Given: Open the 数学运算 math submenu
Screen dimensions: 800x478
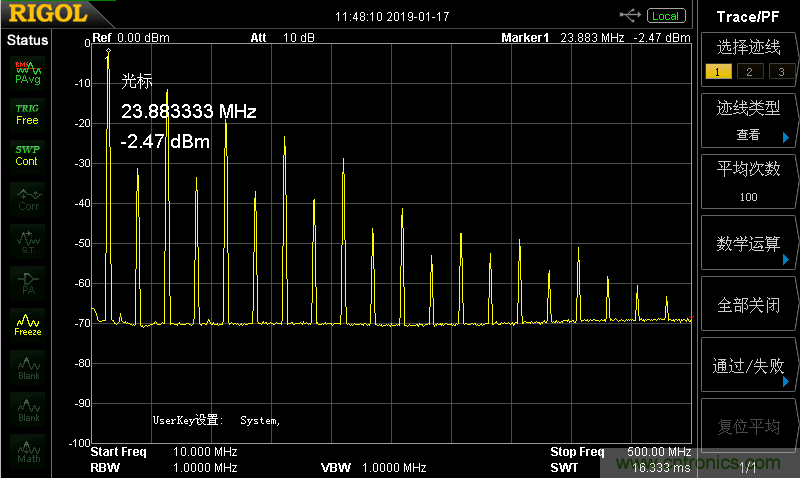Looking at the screenshot, I should pos(748,244).
